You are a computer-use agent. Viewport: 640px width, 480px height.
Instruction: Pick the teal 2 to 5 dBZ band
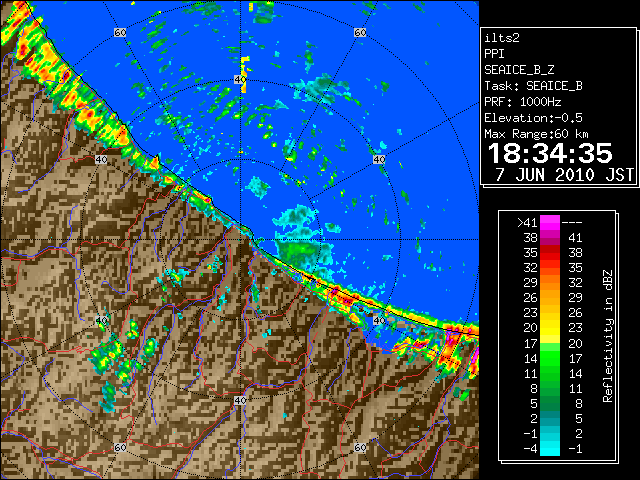550,418
